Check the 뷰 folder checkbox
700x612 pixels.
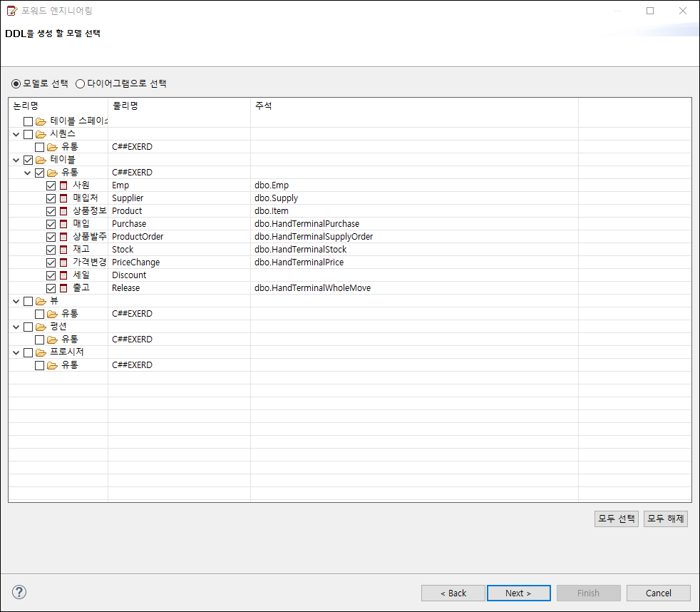28,301
